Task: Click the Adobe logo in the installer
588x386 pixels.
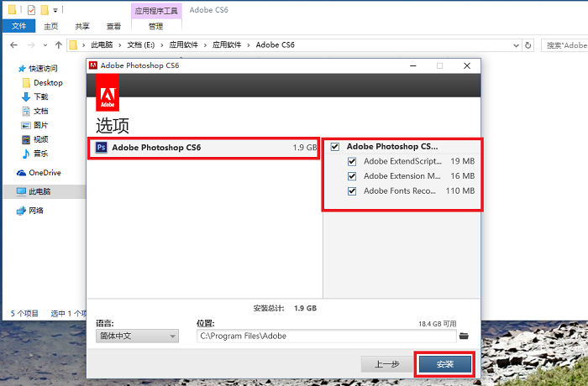Action: coord(108,92)
